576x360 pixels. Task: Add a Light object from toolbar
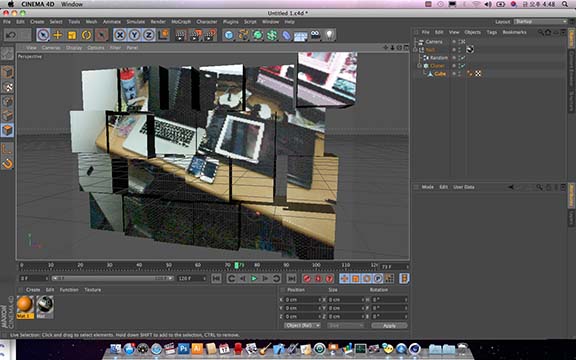click(x=330, y=35)
